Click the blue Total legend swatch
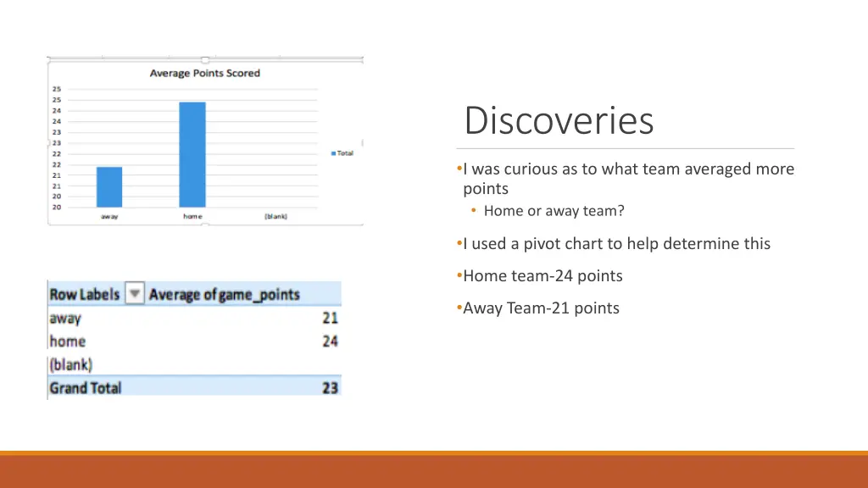This screenshot has width=868, height=488. [334, 153]
